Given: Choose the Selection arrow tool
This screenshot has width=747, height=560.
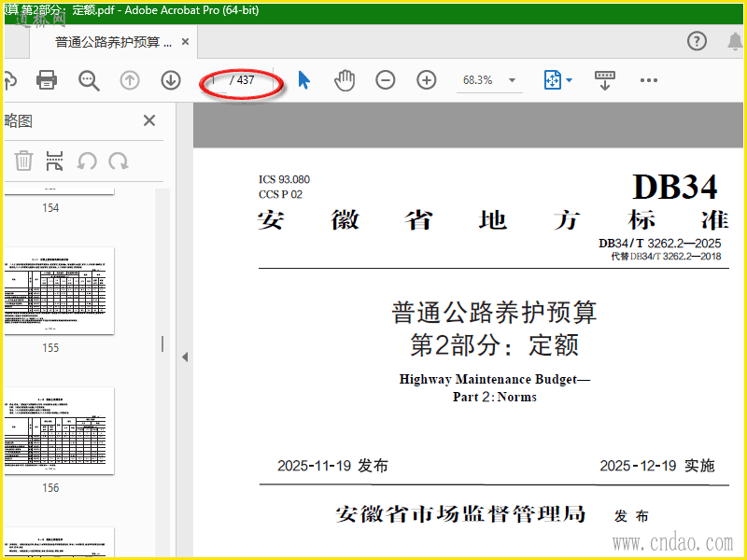Looking at the screenshot, I should [x=303, y=80].
